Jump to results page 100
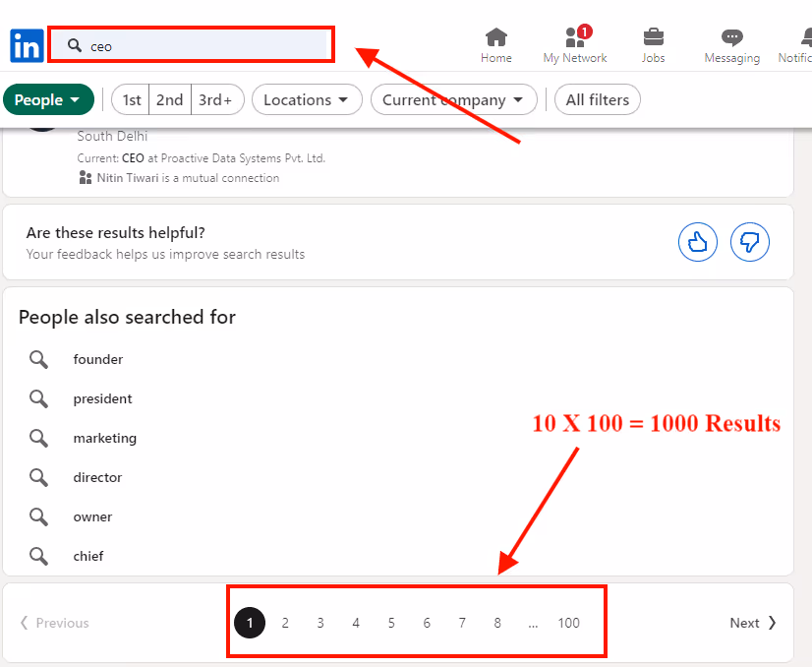Image resolution: width=812 pixels, height=667 pixels. [x=568, y=622]
